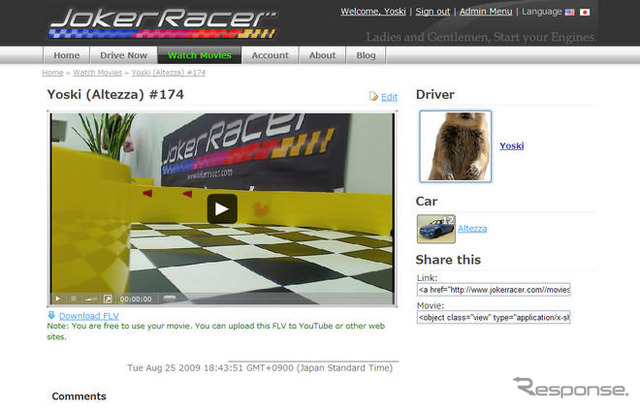Select the Watch Movies tab
The width and height of the screenshot is (640, 409).
click(x=200, y=55)
